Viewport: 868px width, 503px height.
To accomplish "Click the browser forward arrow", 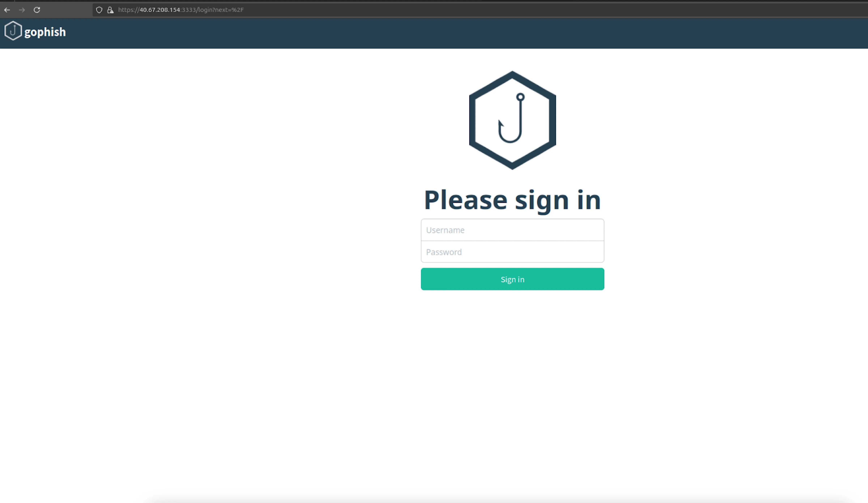I will point(22,10).
